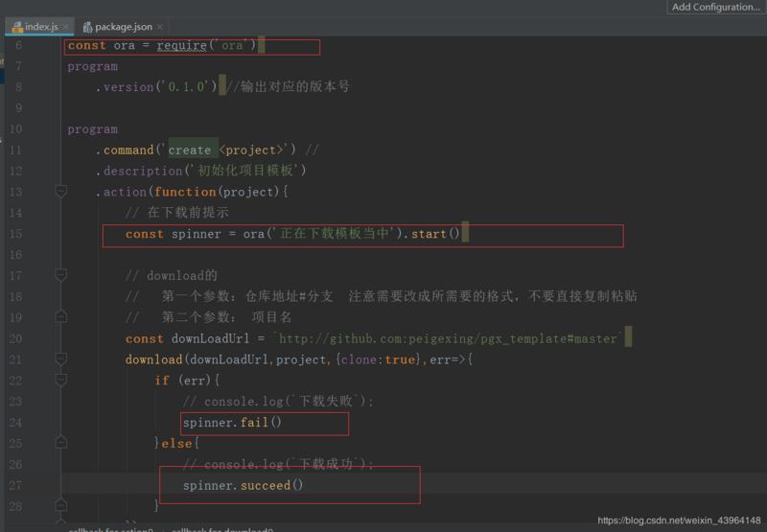Click spinner.succeed() on line 27
The image size is (767, 532).
pos(244,486)
